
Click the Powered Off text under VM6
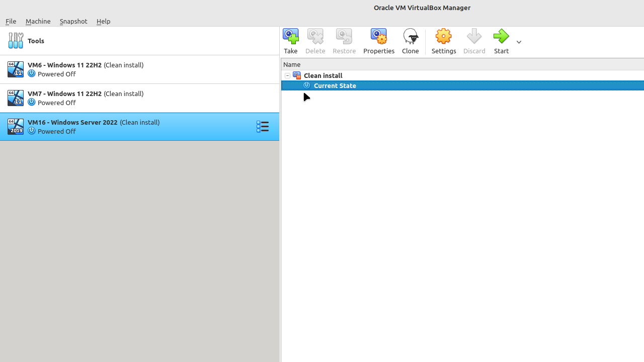57,74
